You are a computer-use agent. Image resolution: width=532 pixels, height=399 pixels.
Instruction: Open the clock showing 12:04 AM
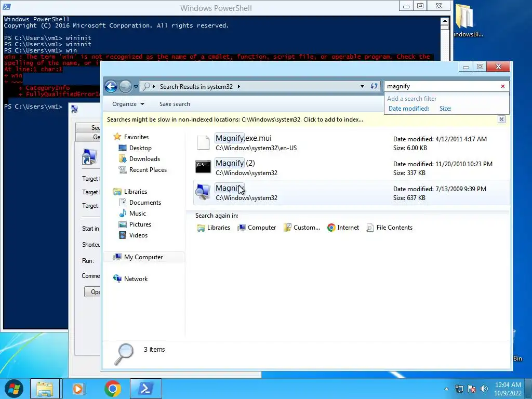coord(508,389)
